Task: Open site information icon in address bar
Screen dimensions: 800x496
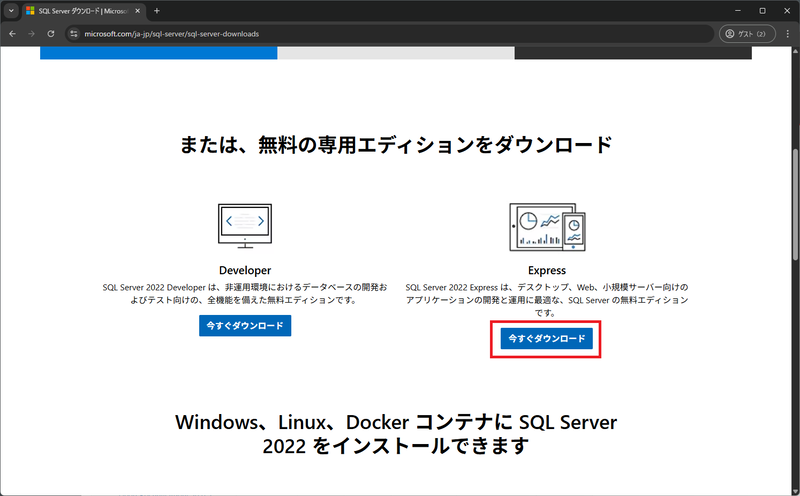Action: (74, 34)
